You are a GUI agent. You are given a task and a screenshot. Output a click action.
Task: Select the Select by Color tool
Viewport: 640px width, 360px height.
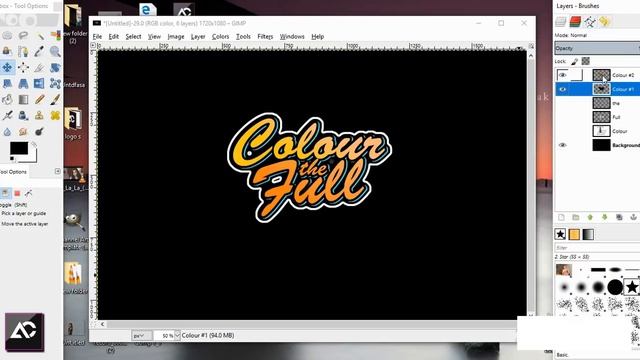click(x=55, y=36)
